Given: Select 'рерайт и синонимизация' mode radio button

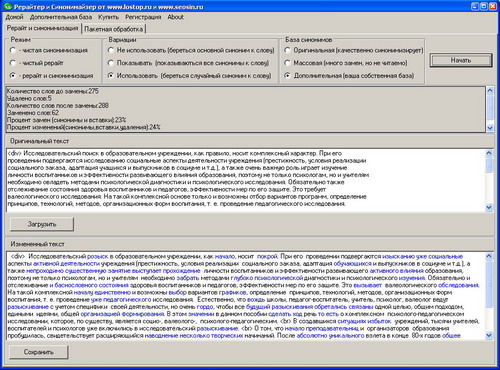Looking at the screenshot, I should coord(13,76).
